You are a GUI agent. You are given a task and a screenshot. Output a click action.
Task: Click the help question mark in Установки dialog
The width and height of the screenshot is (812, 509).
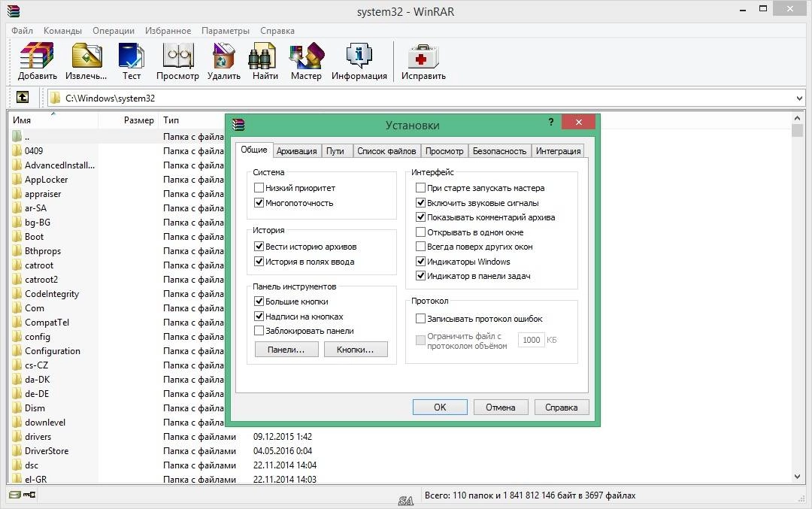551,123
